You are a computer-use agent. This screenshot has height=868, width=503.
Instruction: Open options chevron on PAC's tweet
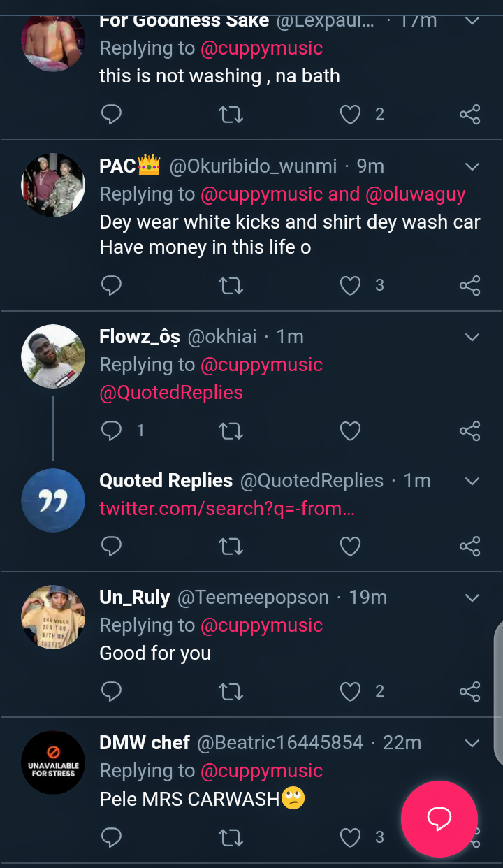[x=472, y=166]
